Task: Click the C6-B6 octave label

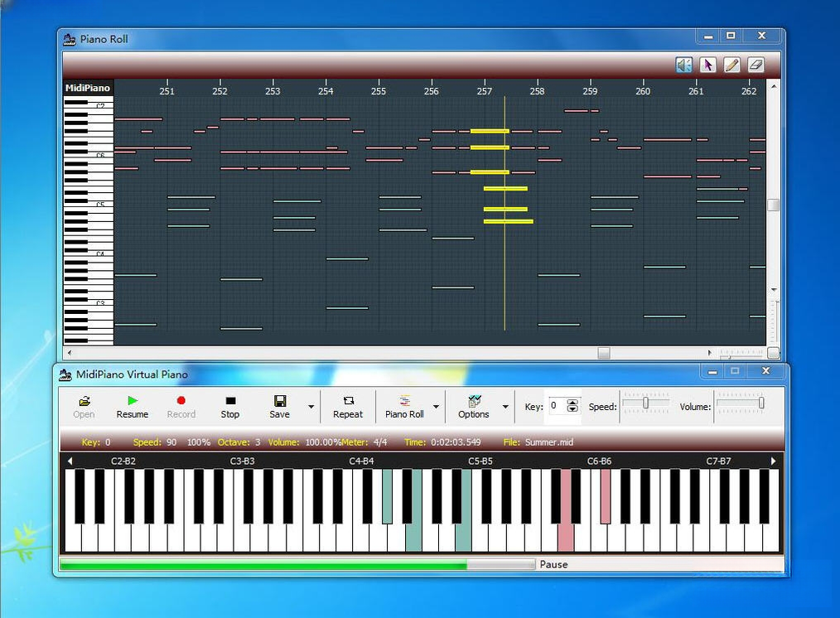Action: [600, 461]
